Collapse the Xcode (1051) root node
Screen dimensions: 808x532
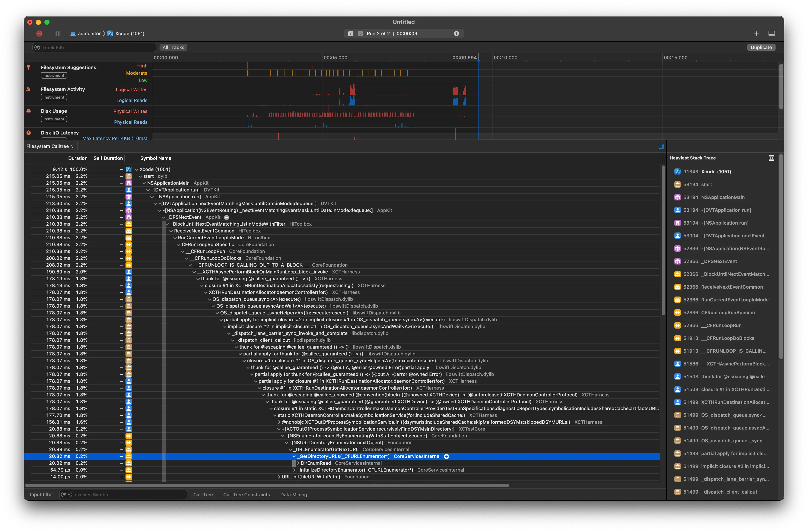(x=136, y=170)
